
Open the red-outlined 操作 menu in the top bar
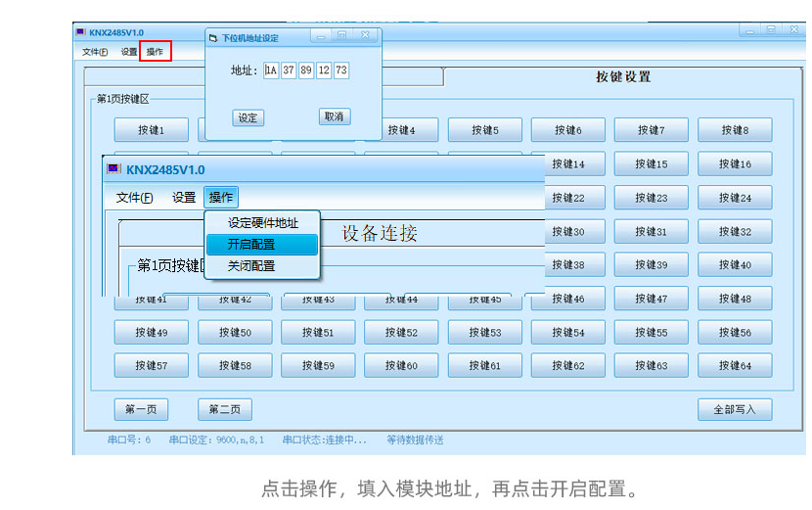[x=155, y=51]
